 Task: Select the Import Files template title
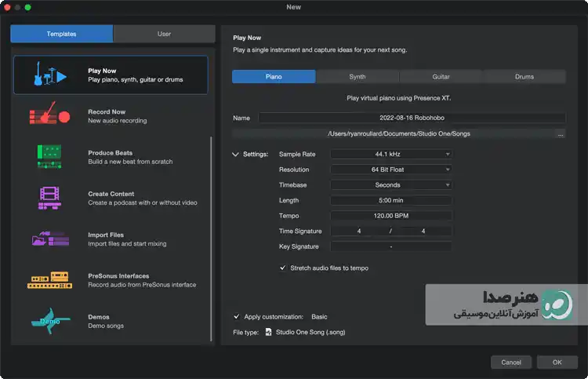click(x=106, y=235)
